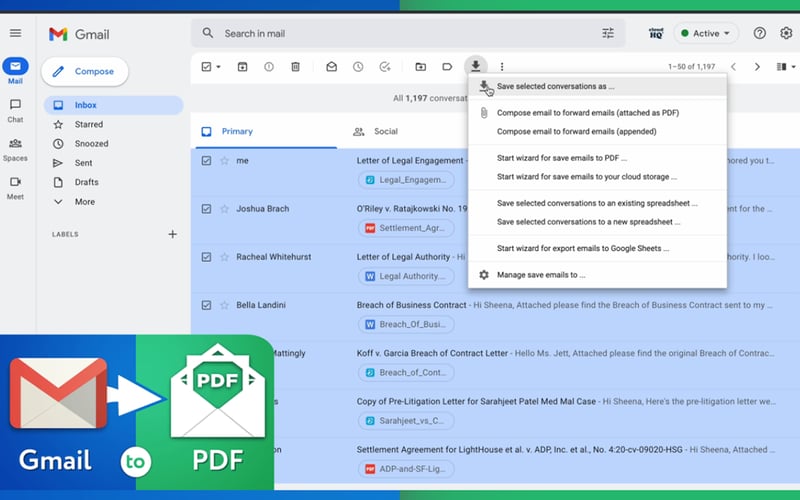Open the Sarahjeet_vs_C... attachment chip
This screenshot has width=800, height=500.
click(406, 421)
